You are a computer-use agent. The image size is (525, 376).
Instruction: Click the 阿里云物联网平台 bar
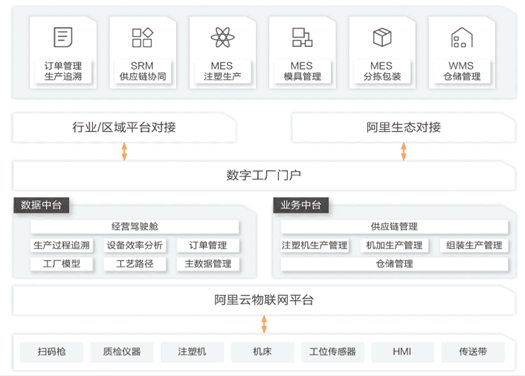pyautogui.click(x=264, y=300)
